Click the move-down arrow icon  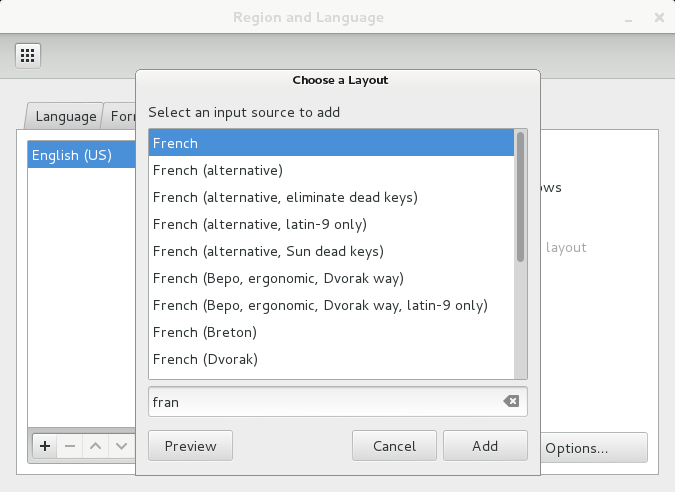click(x=121, y=446)
